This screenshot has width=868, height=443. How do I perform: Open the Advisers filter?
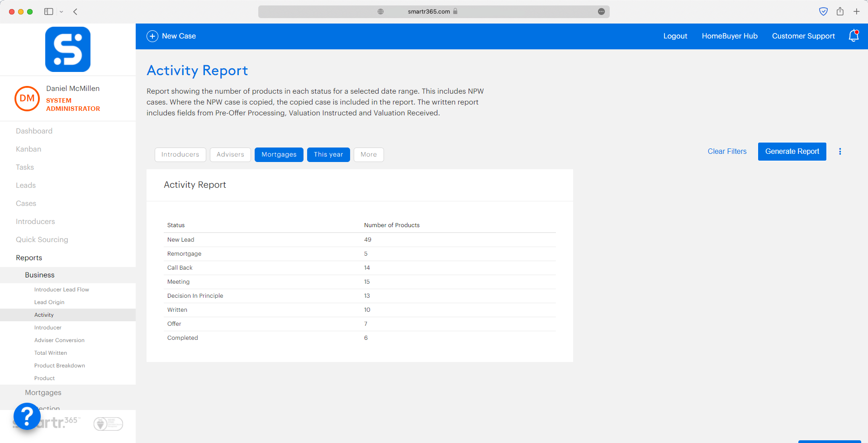[230, 155]
